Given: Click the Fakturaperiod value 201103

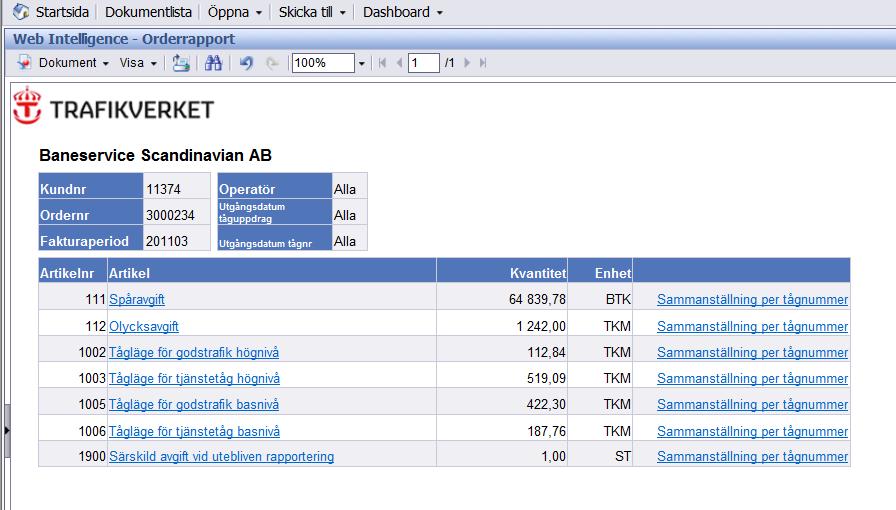Looking at the screenshot, I should pyautogui.click(x=167, y=241).
